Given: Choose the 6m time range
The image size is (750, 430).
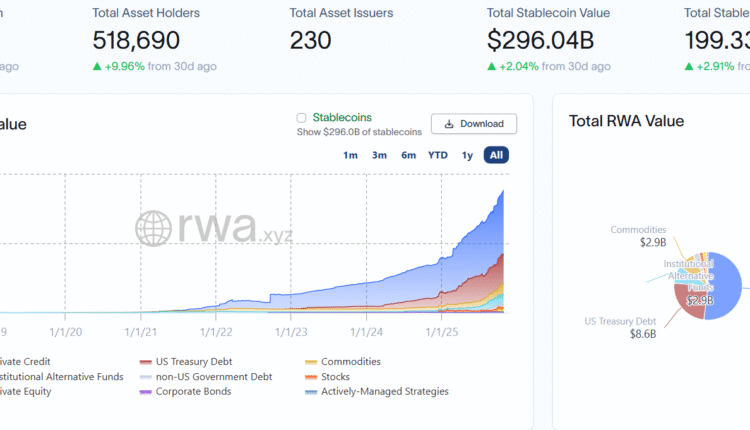Looking at the screenshot, I should (408, 155).
